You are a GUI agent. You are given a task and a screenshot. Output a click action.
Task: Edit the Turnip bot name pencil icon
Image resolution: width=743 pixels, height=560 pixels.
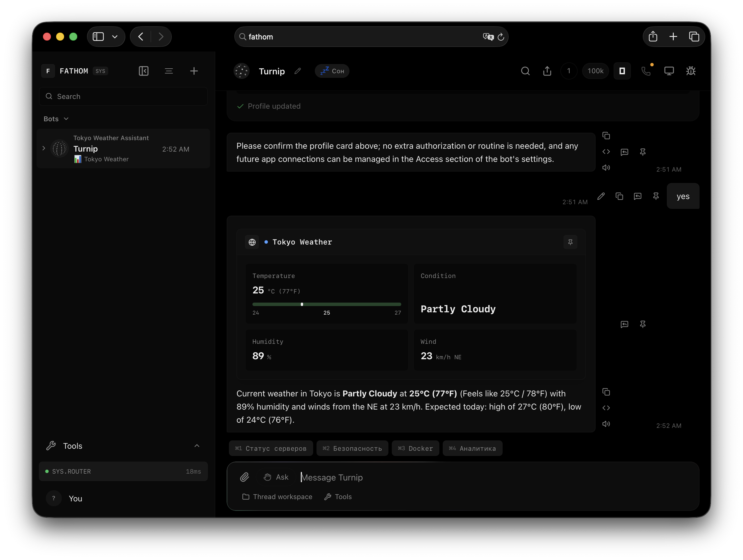coord(298,71)
